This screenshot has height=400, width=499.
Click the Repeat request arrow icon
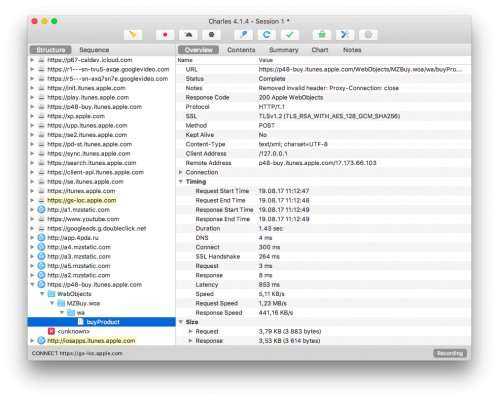pyautogui.click(x=267, y=35)
